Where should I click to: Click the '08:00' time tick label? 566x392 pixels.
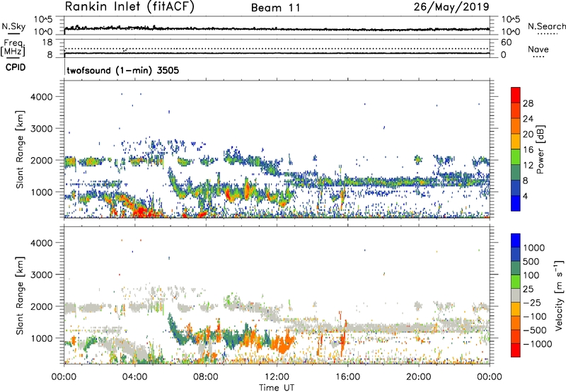pos(206,377)
